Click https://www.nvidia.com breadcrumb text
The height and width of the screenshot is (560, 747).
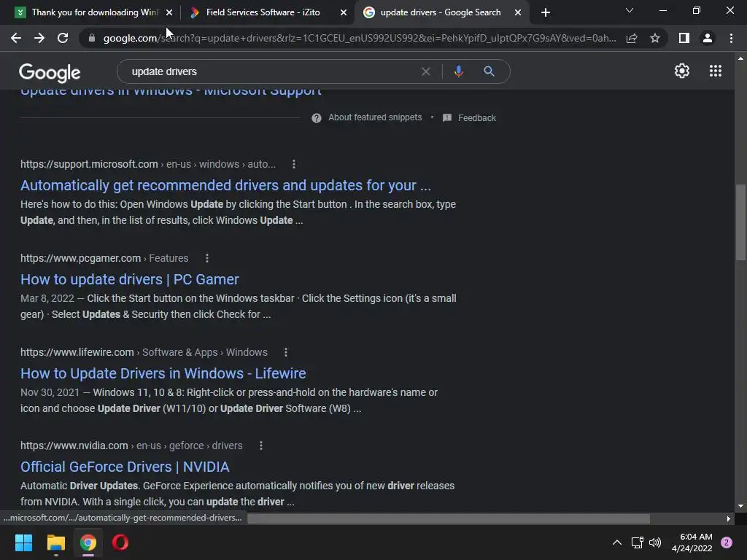coord(74,446)
